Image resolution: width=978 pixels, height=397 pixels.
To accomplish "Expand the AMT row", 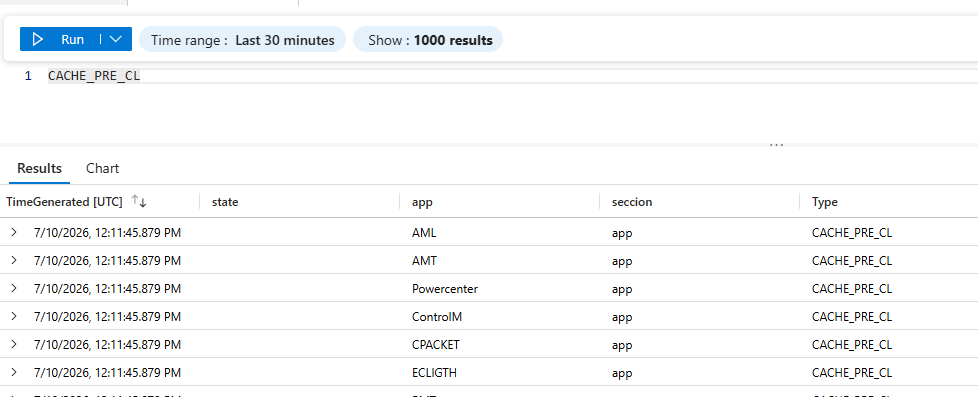I will click(14, 260).
